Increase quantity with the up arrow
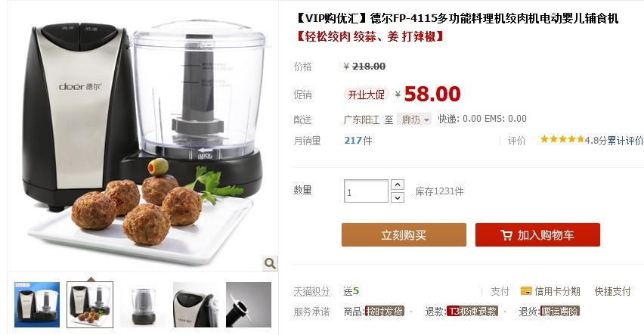This screenshot has width=644, height=335. [x=397, y=185]
